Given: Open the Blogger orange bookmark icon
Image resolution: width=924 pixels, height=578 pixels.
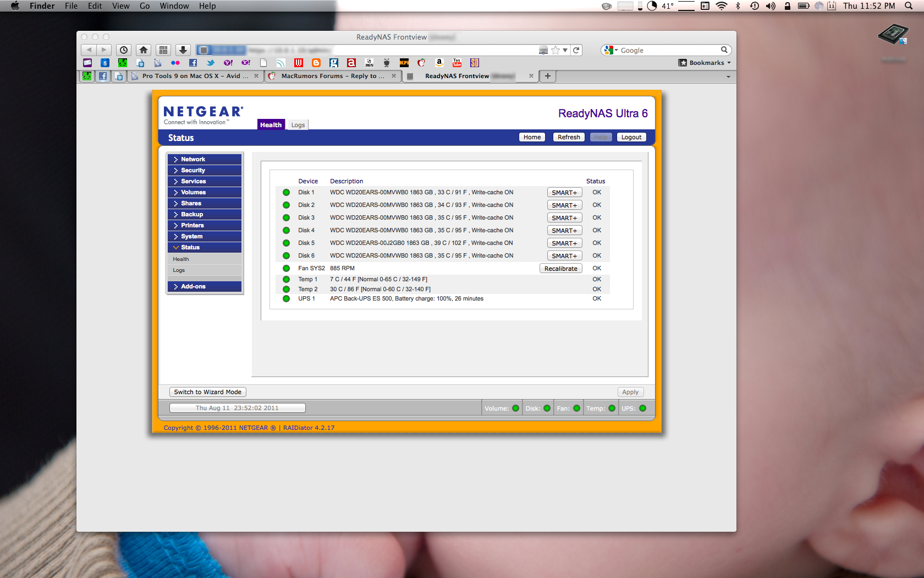Looking at the screenshot, I should tap(316, 63).
